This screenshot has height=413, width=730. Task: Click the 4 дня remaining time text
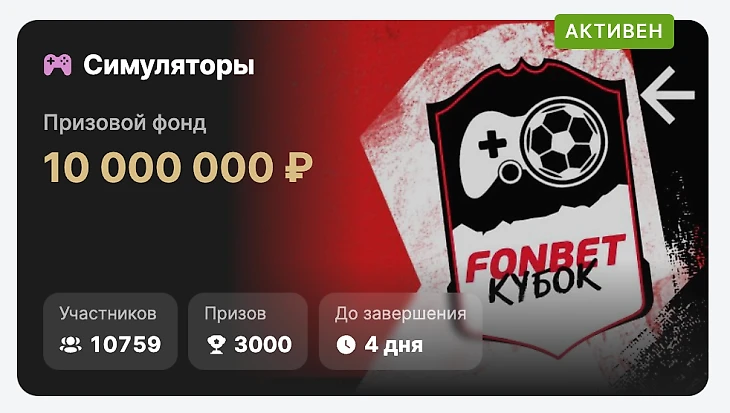[394, 345]
